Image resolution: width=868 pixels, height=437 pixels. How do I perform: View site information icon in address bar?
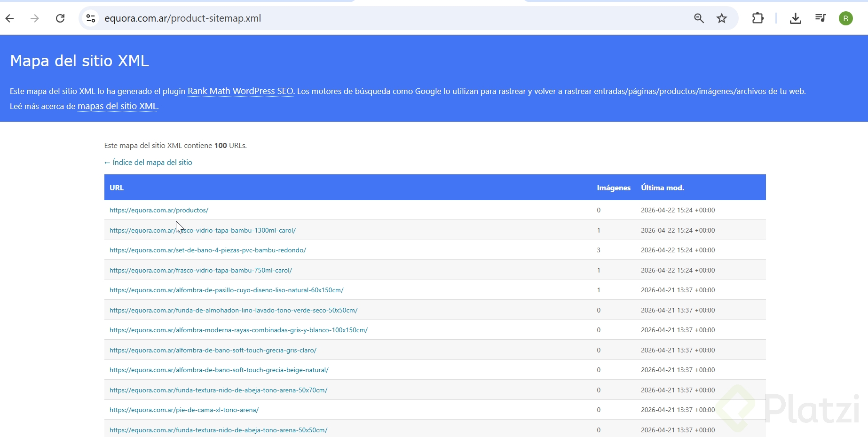91,18
